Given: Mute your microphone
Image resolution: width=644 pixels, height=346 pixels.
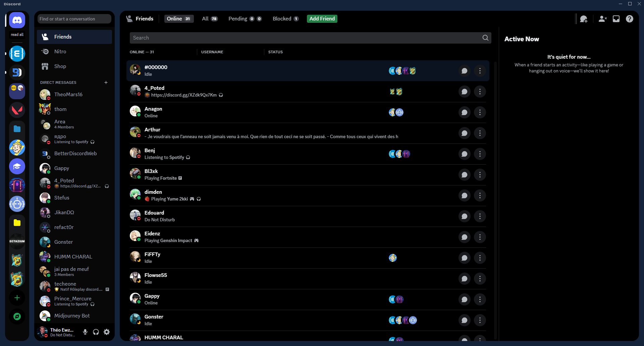Looking at the screenshot, I should (85, 332).
